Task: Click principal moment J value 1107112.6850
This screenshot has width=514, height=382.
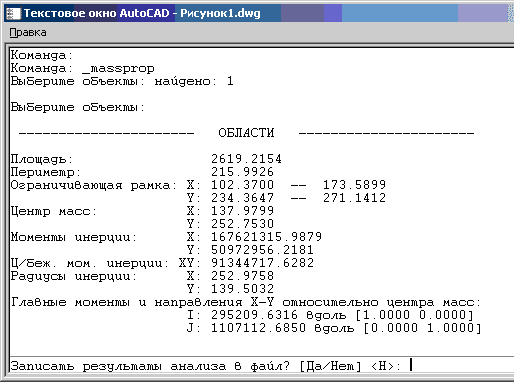Action: point(258,328)
